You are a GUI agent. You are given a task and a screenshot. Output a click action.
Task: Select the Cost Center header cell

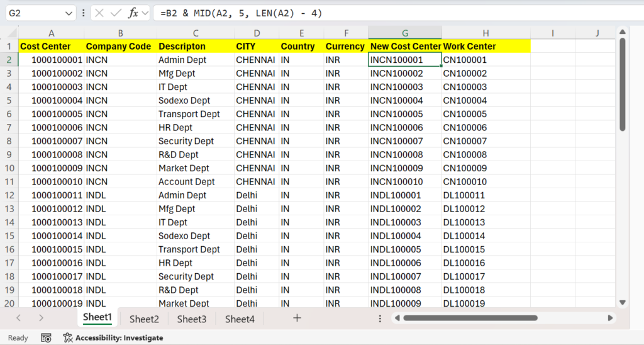click(52, 47)
